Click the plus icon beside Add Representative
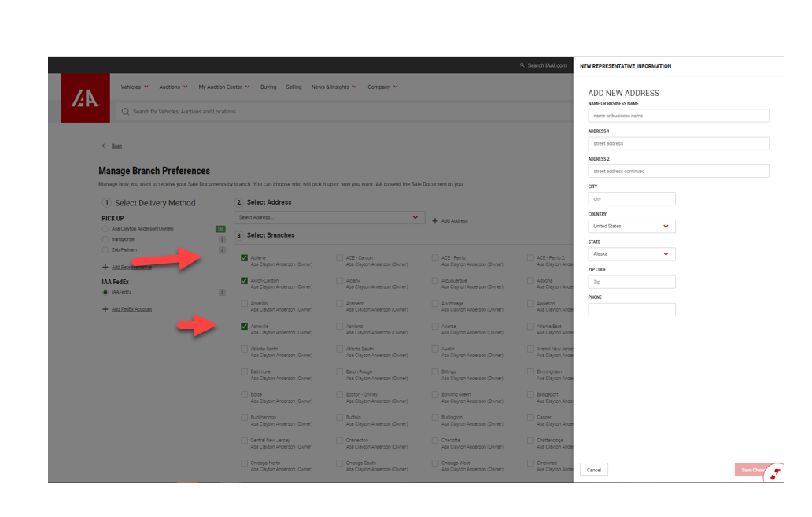812x517 pixels. click(x=105, y=268)
